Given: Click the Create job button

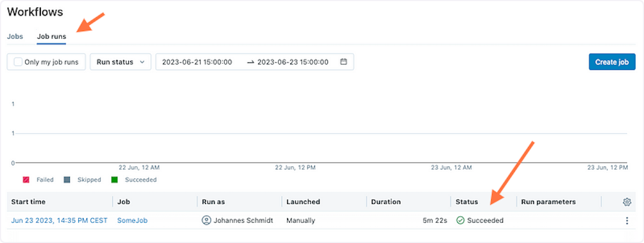Looking at the screenshot, I should [x=612, y=62].
